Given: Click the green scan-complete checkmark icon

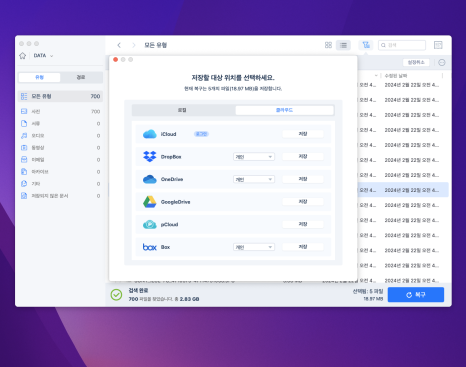Looking at the screenshot, I should coord(116,295).
